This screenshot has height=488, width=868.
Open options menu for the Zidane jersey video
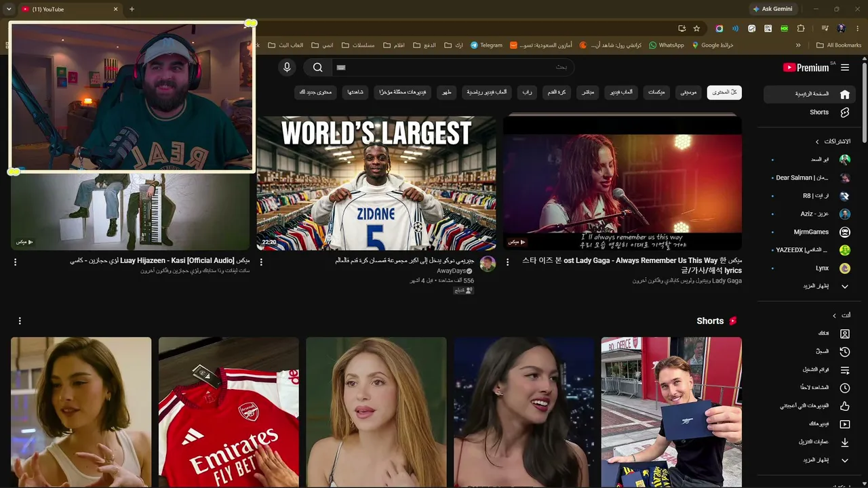261,262
